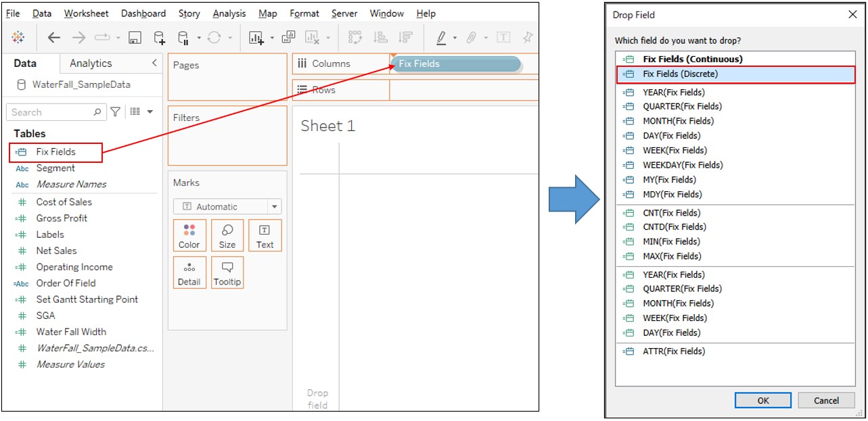868x421 pixels.
Task: Click the Fix Axes pin icon
Action: [528, 38]
